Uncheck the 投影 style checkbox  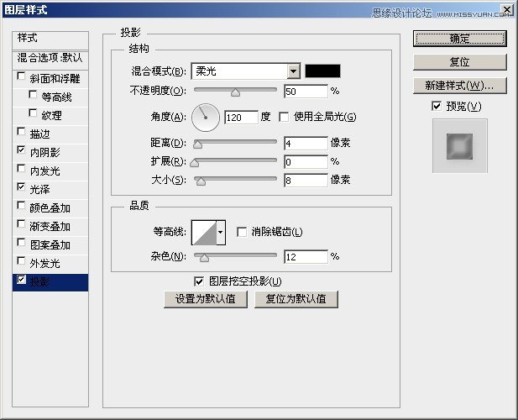pos(21,280)
